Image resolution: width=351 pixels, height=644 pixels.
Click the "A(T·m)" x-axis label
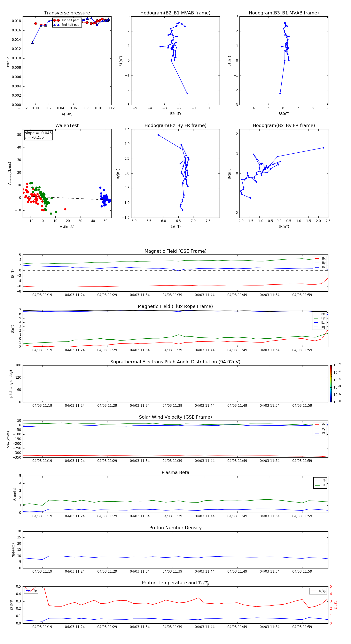tap(67, 114)
